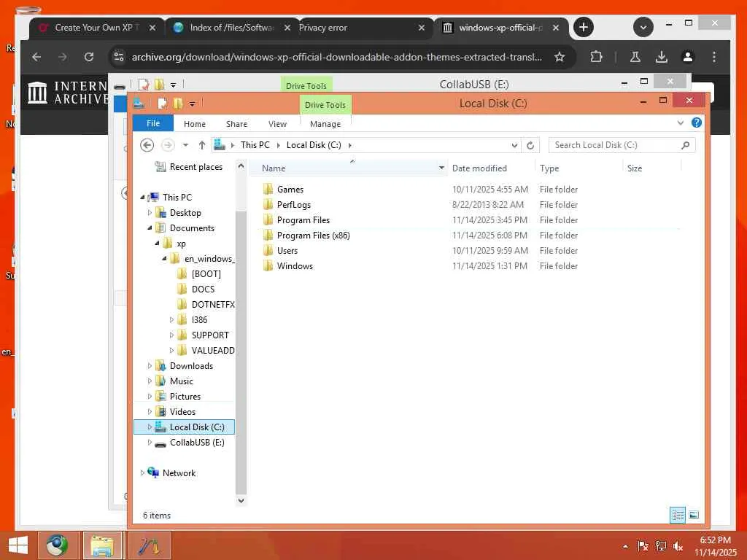
Task: Open File Explorer taskbar icon
Action: (x=102, y=545)
